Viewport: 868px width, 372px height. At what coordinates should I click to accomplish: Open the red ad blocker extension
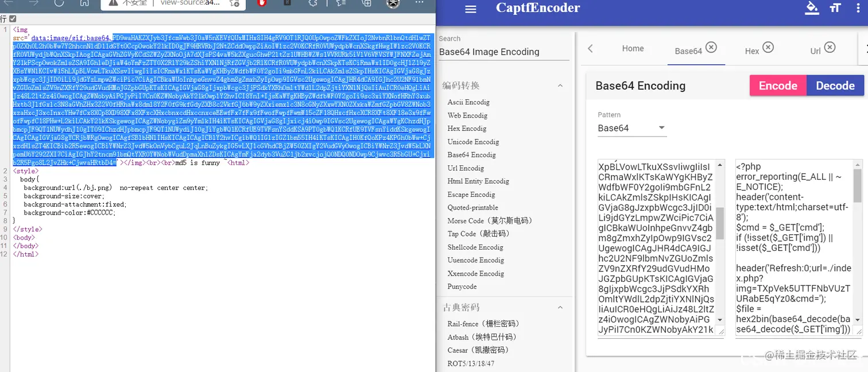tap(262, 3)
